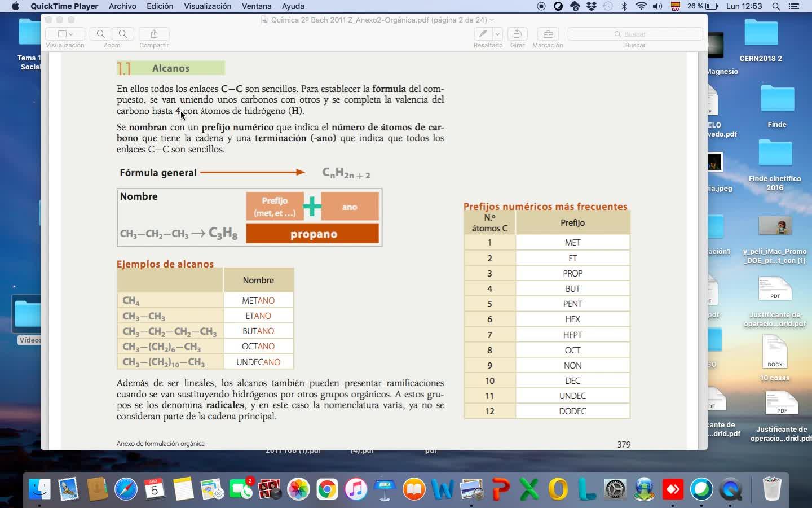The image size is (812, 508).
Task: Activate the Resaltado highlighter pen
Action: coord(483,34)
